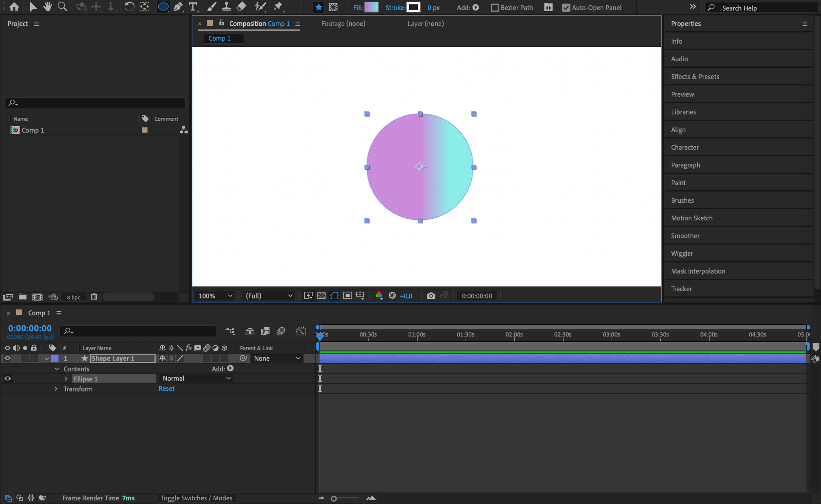Screen dimensions: 821x504
Task: Select the Type tool
Action: (x=193, y=7)
